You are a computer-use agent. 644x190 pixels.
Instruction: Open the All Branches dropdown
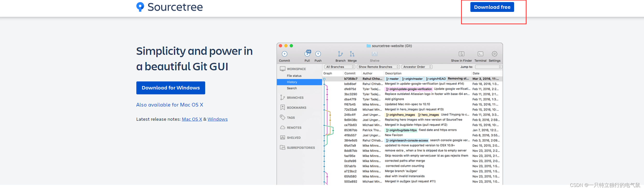[x=340, y=67]
